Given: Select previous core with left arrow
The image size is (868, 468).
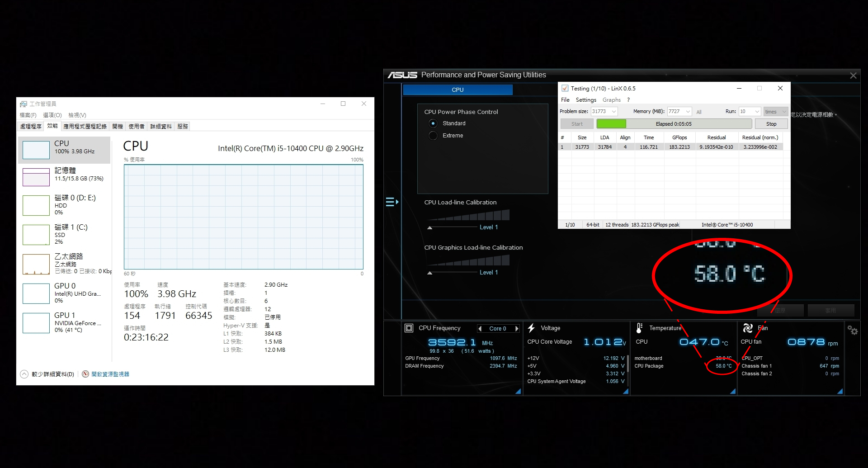Looking at the screenshot, I should pos(480,329).
